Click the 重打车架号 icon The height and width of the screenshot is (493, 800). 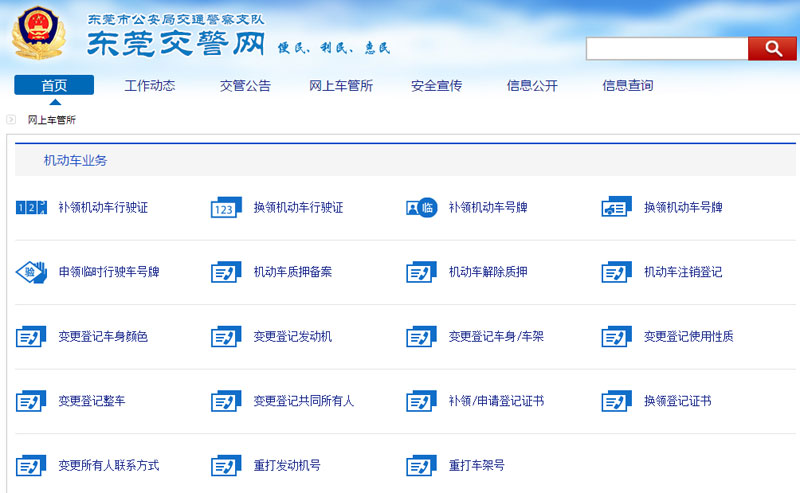[421, 466]
